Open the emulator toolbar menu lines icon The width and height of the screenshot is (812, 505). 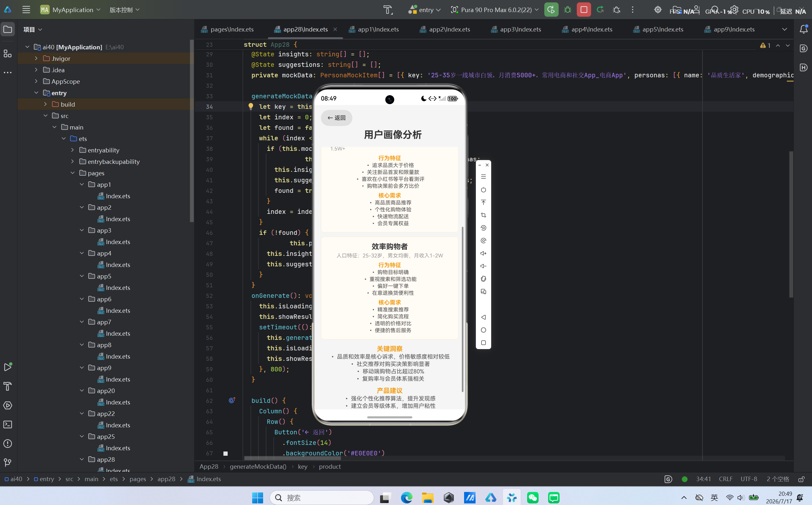tap(483, 177)
